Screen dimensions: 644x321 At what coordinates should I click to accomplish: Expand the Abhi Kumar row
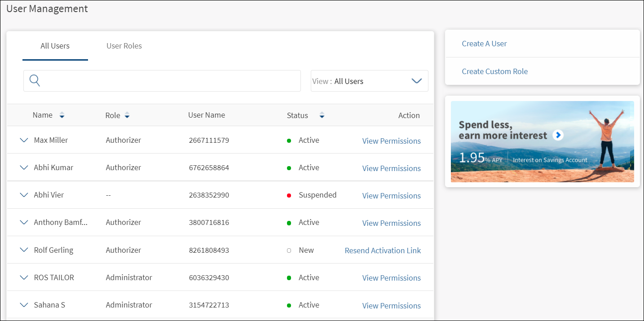(24, 168)
